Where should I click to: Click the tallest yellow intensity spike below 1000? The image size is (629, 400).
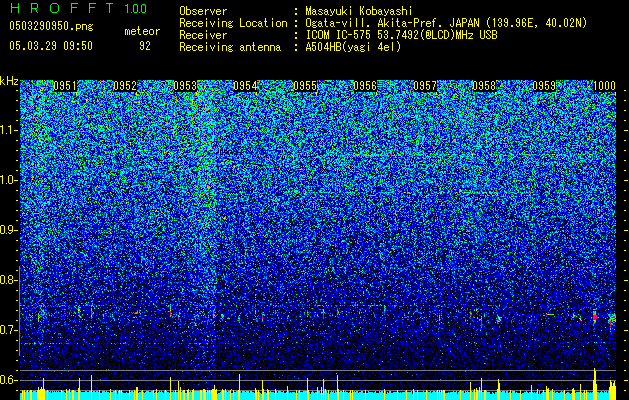[595, 384]
